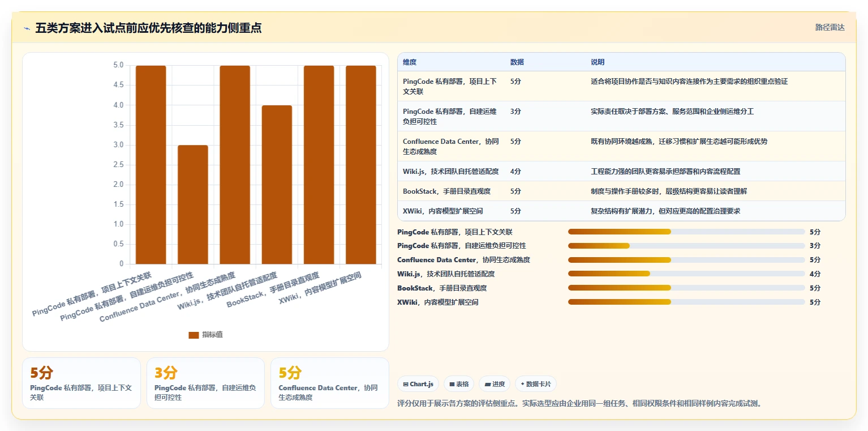Screen dimensions: 868x431
Task: Click the XWiki bar in the chart
Action: (x=361, y=165)
